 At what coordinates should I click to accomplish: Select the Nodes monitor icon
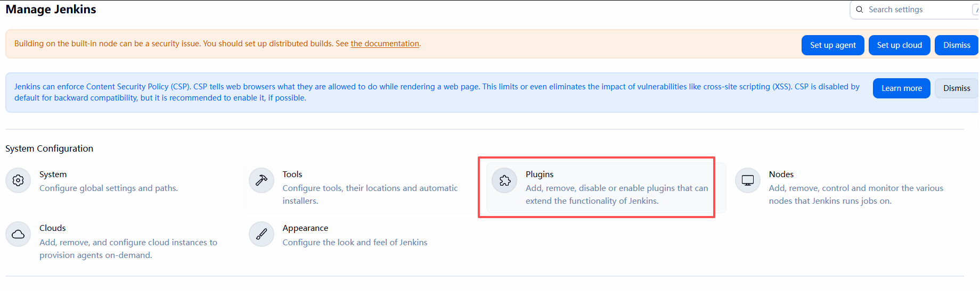[748, 180]
